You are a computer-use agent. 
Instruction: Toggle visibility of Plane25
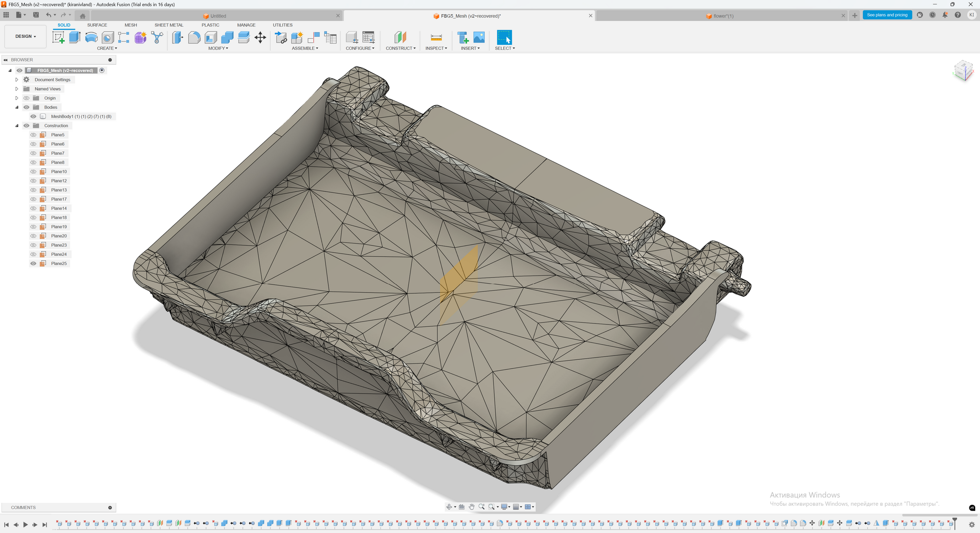pyautogui.click(x=33, y=264)
